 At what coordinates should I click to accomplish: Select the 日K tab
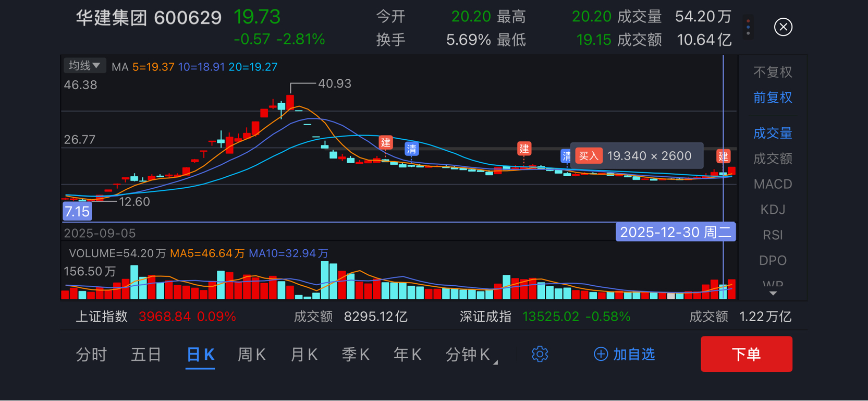click(x=201, y=355)
